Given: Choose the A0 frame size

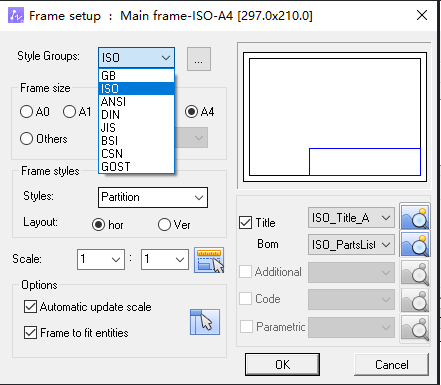Looking at the screenshot, I should click(26, 112).
